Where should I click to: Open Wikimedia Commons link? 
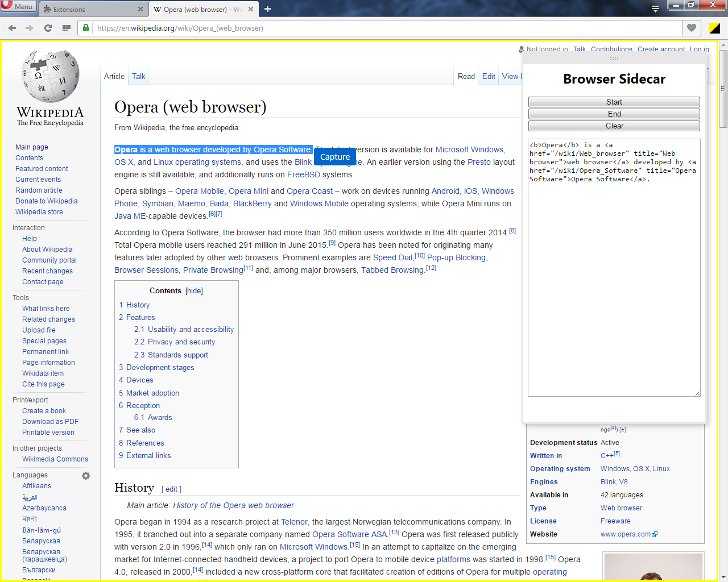(55, 459)
